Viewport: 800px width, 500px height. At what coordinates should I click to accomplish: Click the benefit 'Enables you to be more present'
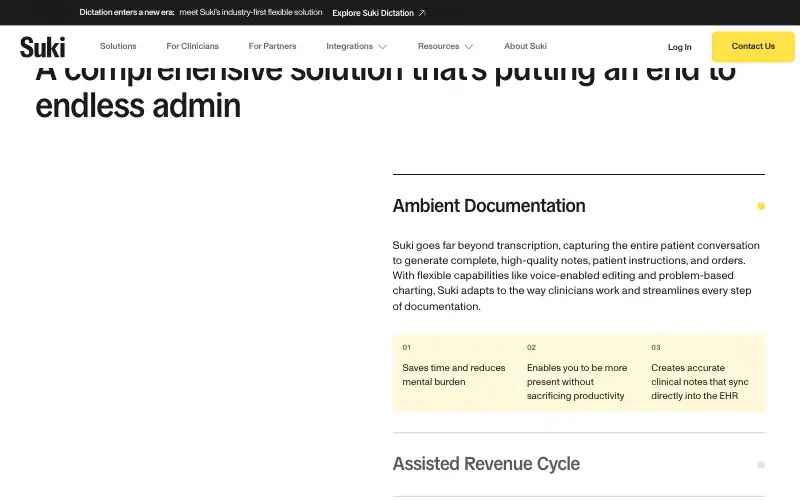pyautogui.click(x=577, y=382)
